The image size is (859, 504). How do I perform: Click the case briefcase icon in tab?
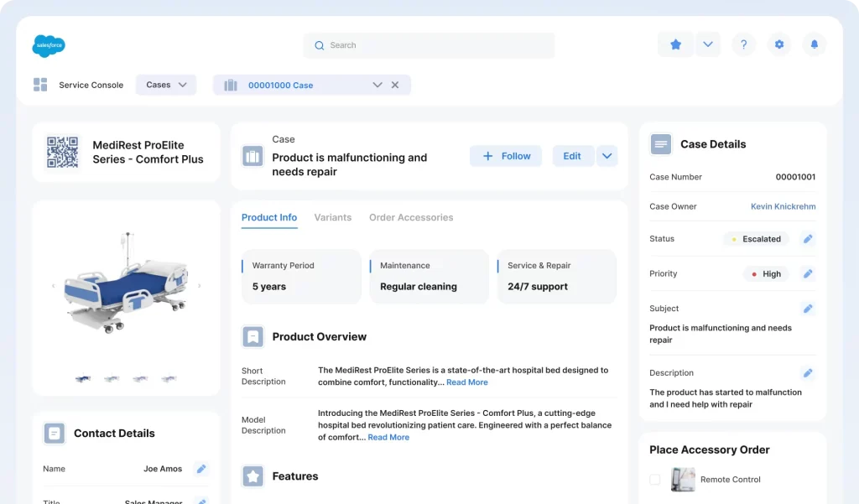231,85
